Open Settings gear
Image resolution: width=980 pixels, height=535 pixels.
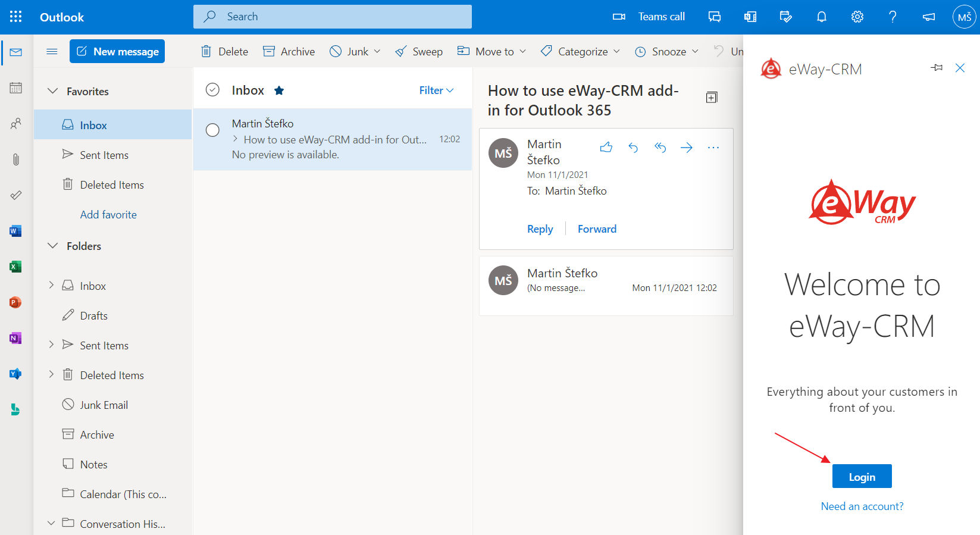pyautogui.click(x=857, y=17)
